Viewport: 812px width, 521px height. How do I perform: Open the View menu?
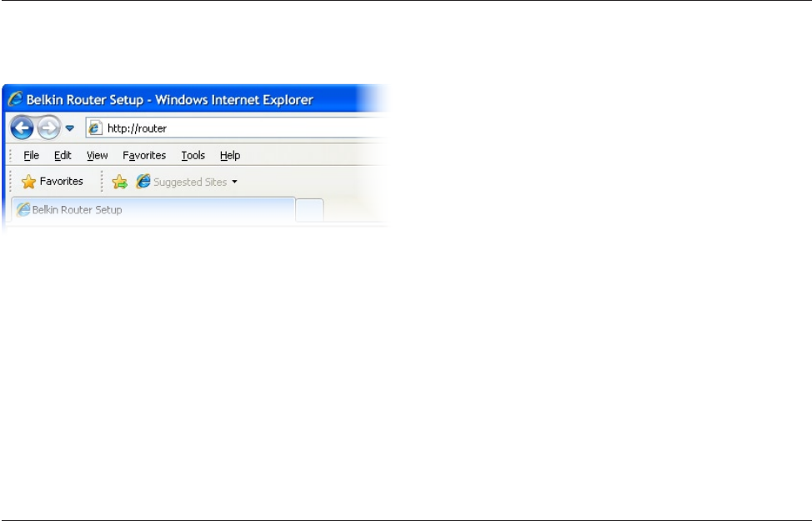point(97,155)
